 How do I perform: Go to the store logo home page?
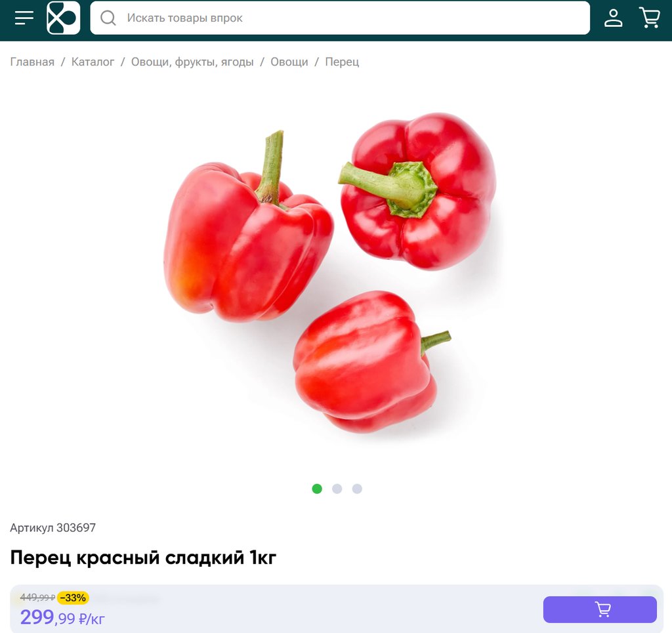(x=64, y=18)
